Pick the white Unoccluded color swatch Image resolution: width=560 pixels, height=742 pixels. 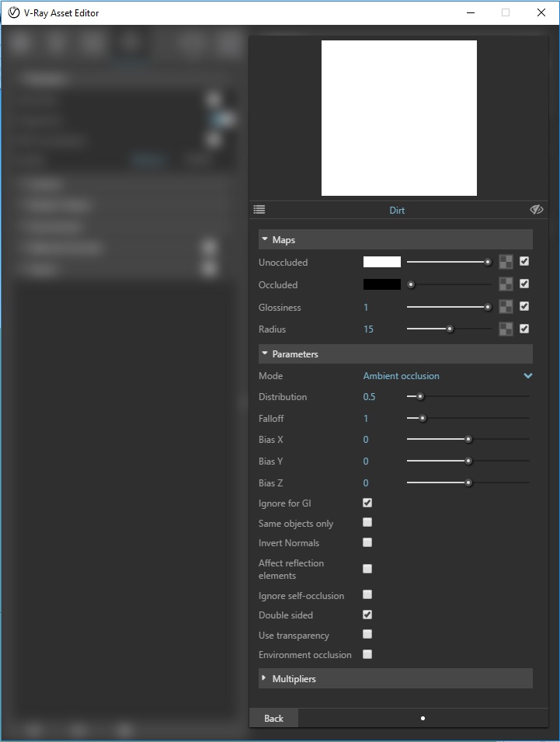point(381,262)
